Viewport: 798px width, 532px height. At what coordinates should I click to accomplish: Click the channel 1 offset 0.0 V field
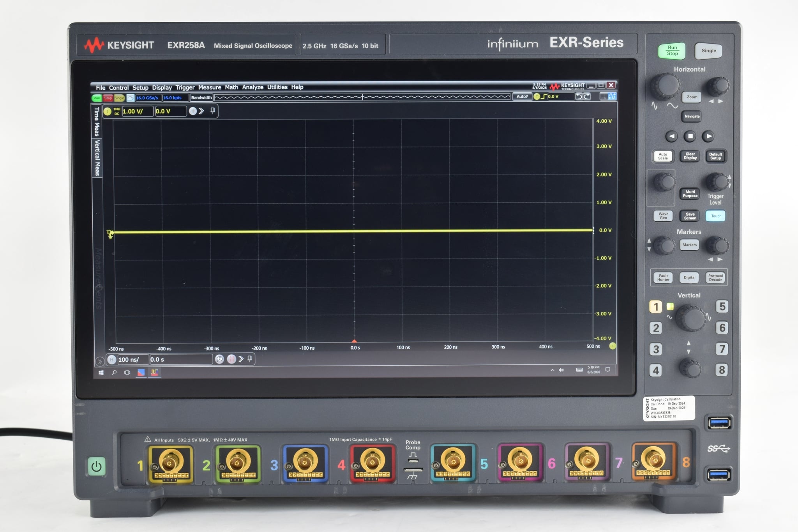[171, 111]
